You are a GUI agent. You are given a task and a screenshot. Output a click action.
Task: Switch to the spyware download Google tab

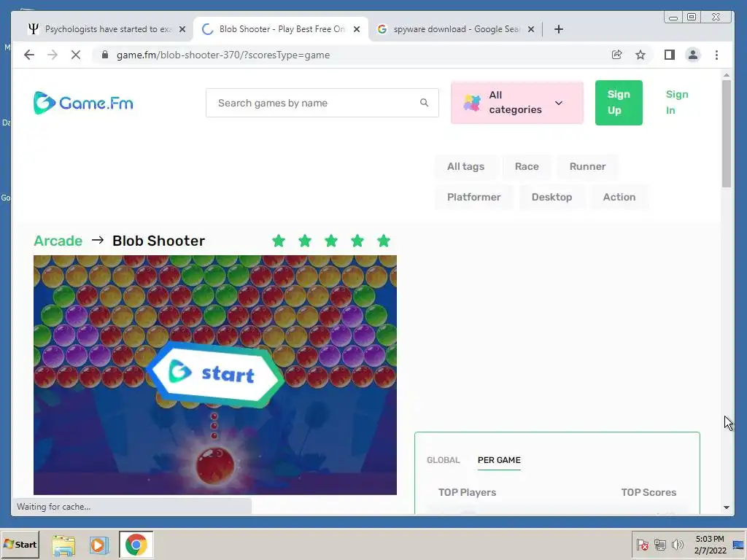455,29
